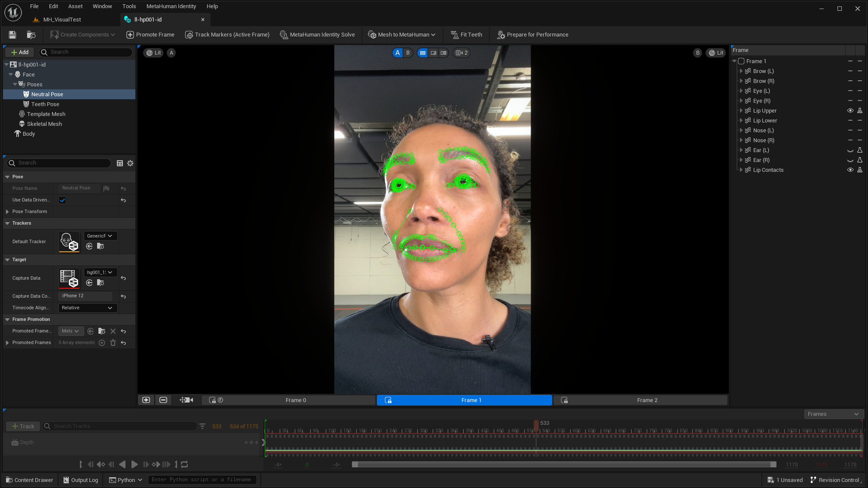
Task: Run MetaHuman Identity Solve
Action: pyautogui.click(x=318, y=34)
